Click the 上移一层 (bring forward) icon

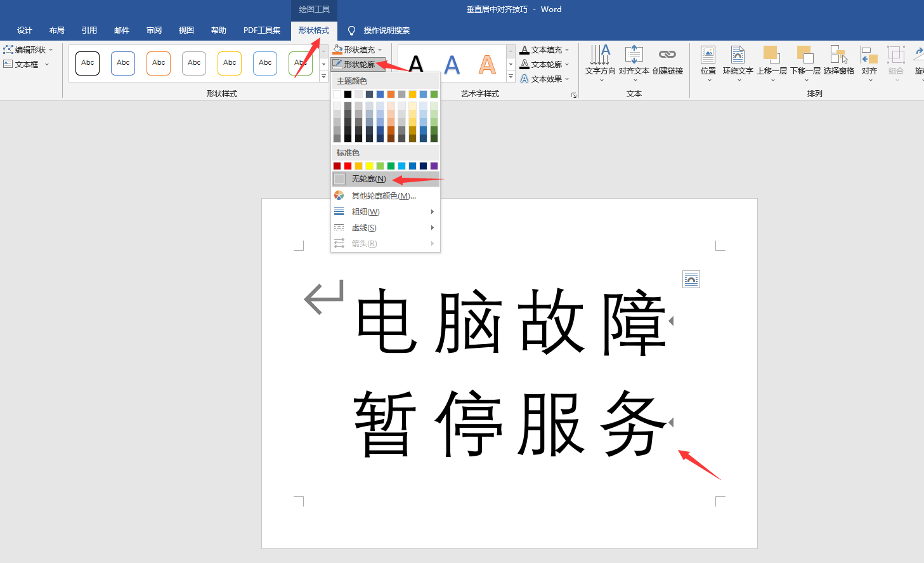click(771, 55)
